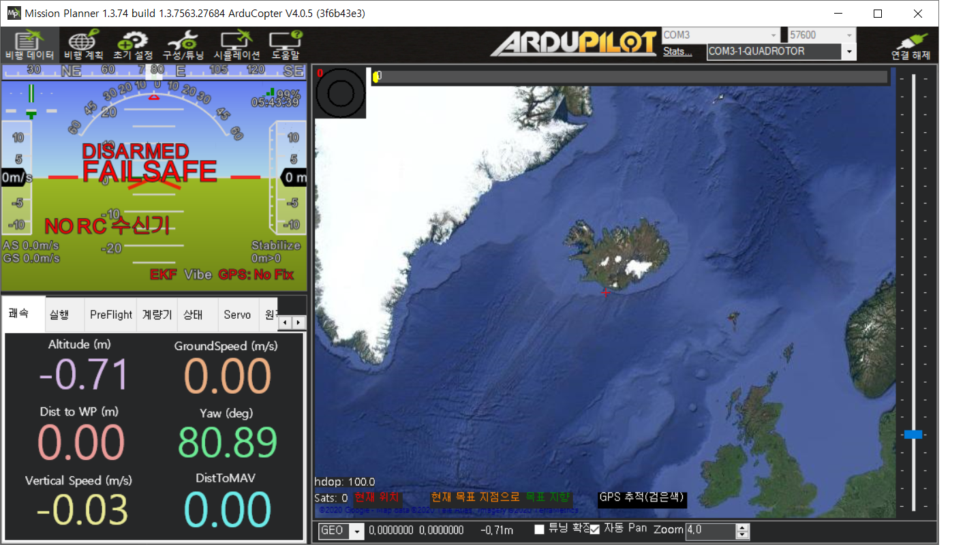Click the EKF status in HUD
The image size is (980, 545).
[164, 275]
